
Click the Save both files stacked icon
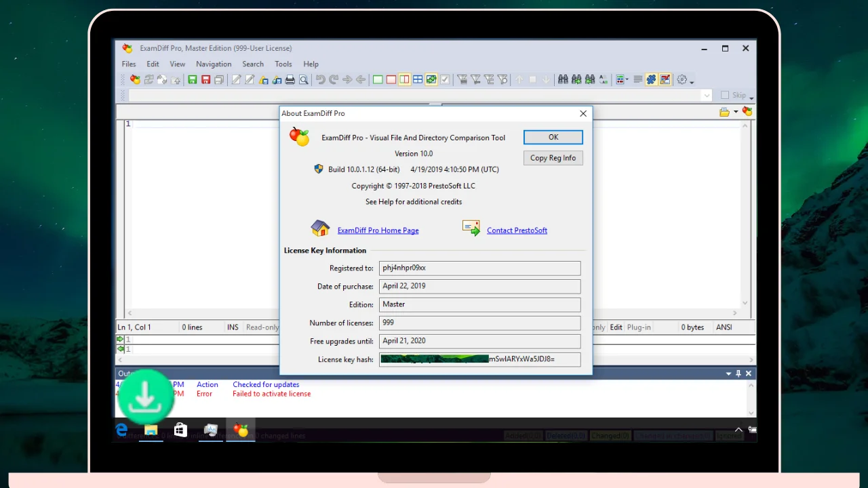[x=219, y=80]
